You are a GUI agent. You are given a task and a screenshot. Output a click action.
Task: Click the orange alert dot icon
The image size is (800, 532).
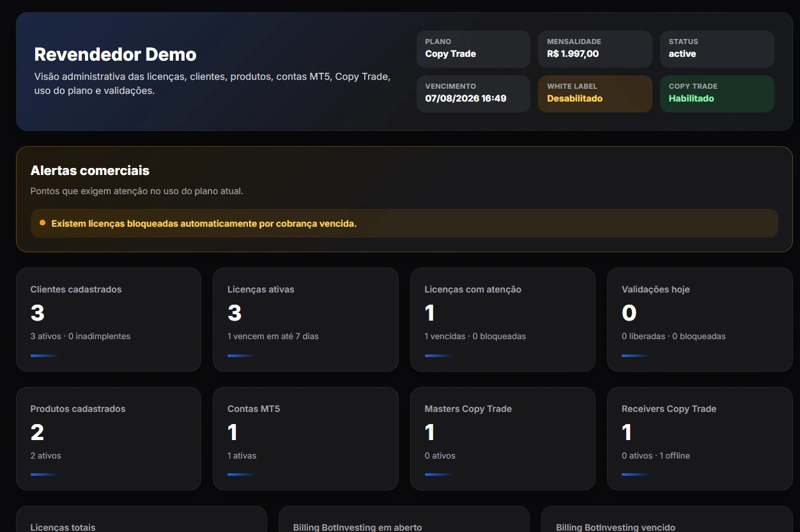[x=42, y=223]
